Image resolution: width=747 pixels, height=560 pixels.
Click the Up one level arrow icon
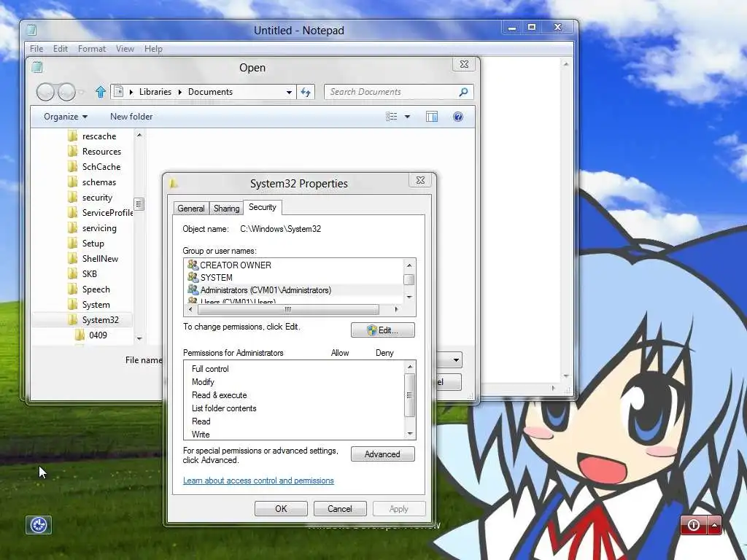[x=100, y=92]
